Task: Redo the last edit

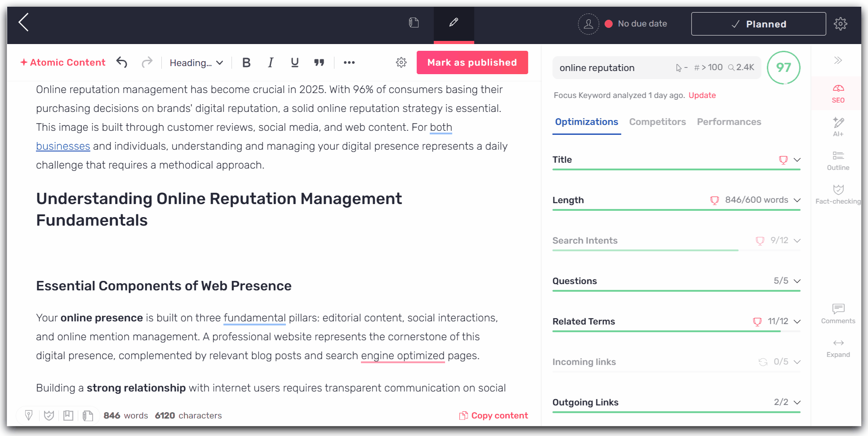Action: (147, 62)
